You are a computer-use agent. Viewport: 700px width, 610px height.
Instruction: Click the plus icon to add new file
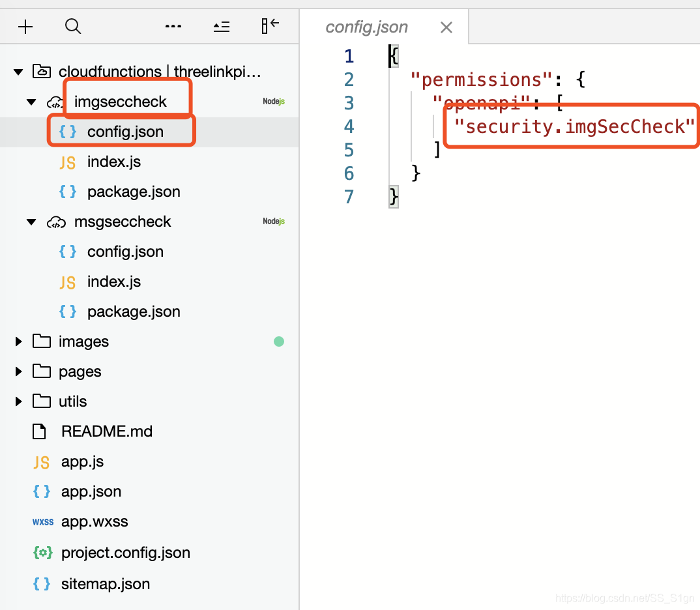point(25,27)
